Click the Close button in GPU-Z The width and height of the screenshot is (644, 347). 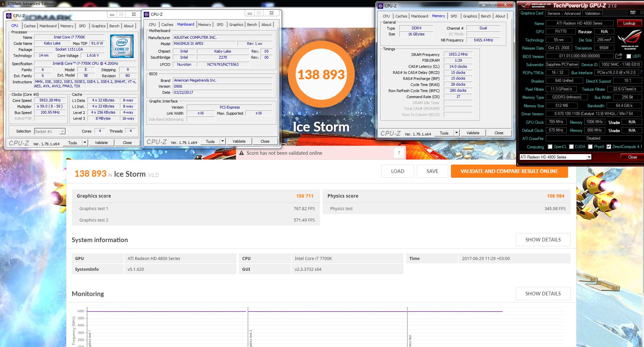pos(633,157)
